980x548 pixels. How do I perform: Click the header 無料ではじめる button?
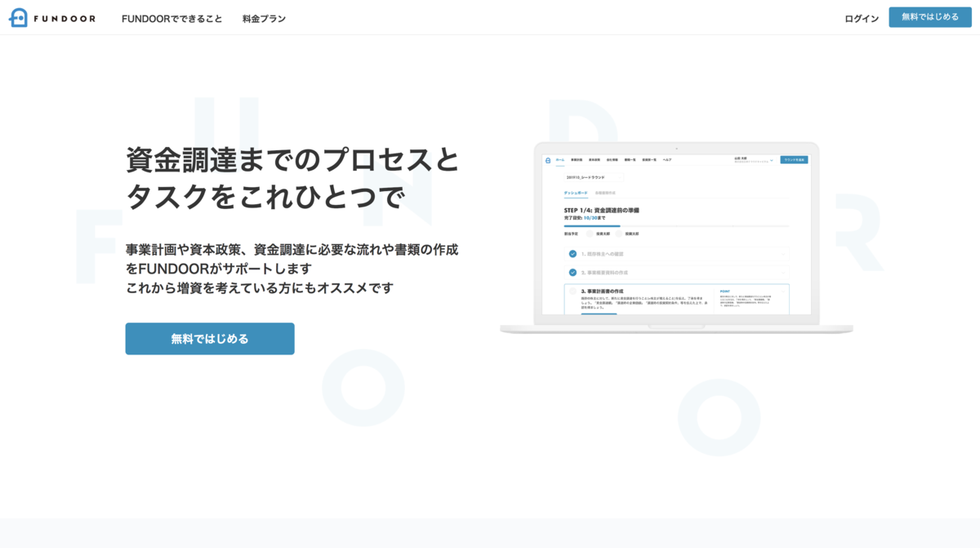coord(930,17)
